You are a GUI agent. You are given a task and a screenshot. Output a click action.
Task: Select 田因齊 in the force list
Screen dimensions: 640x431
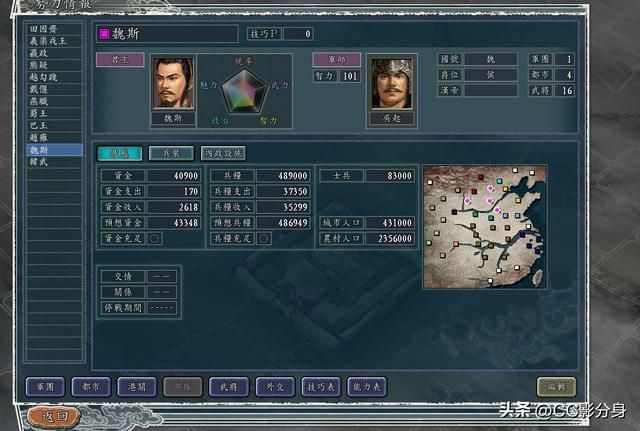tap(54, 29)
